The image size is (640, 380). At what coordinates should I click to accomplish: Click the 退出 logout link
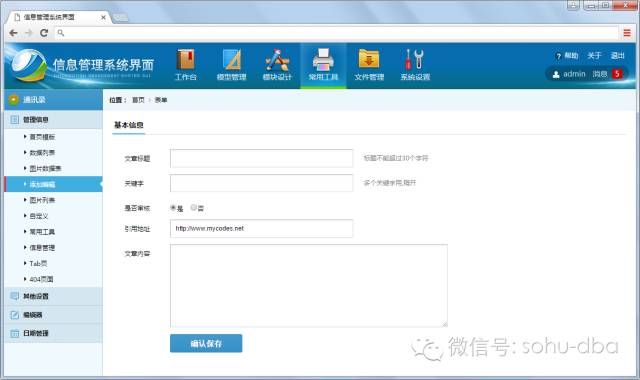tap(617, 56)
